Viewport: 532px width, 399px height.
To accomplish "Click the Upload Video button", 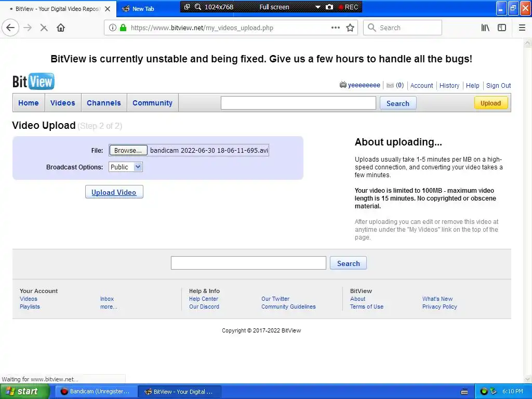I will (x=114, y=192).
